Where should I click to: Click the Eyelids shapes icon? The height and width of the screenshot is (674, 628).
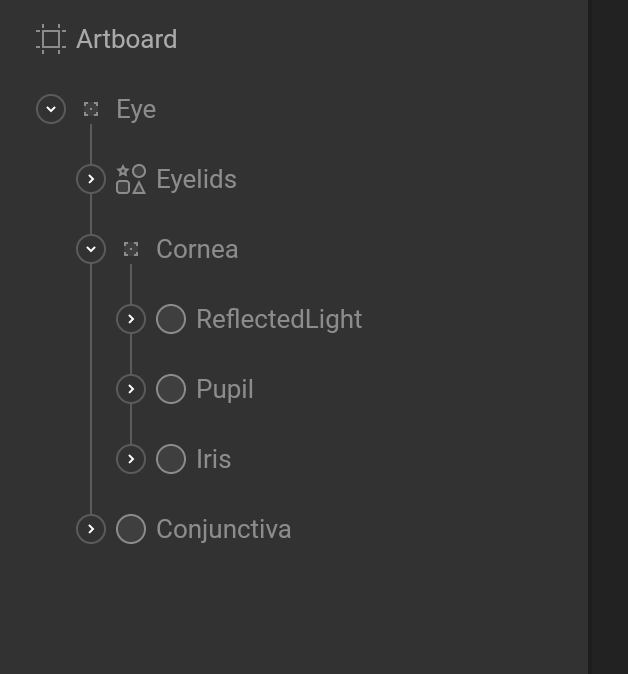(131, 179)
